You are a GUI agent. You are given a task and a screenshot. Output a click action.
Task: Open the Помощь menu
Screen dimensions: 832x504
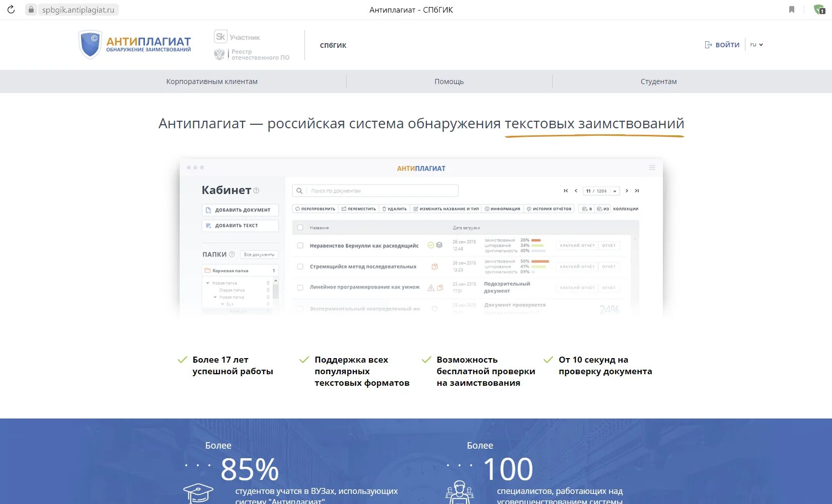pyautogui.click(x=449, y=81)
